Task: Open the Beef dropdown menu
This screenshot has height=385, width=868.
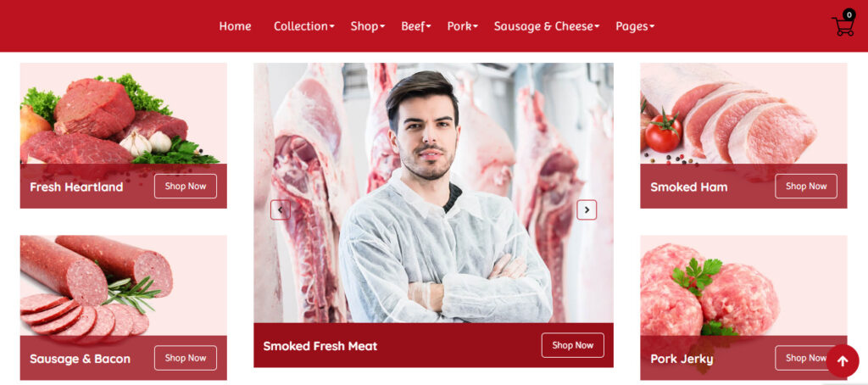Action: coord(415,26)
